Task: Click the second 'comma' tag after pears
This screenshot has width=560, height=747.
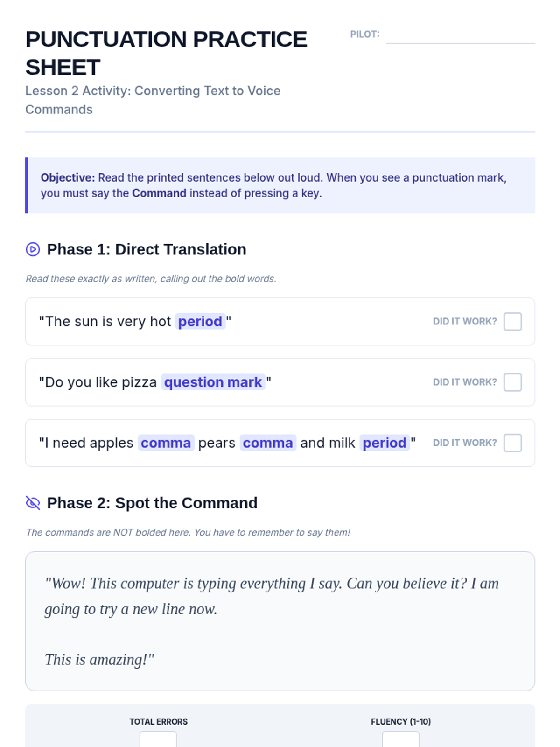Action: (268, 443)
